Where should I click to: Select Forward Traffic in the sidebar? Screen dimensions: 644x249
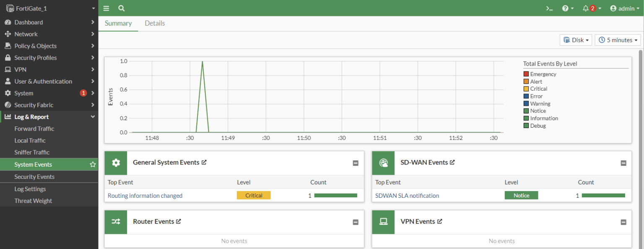point(34,128)
